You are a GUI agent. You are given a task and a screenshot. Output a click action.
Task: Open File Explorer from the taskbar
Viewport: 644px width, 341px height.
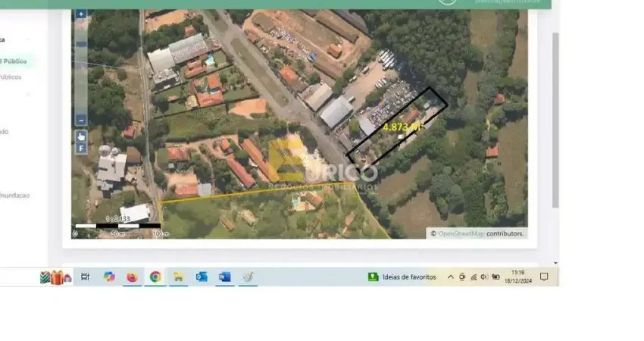point(178,277)
